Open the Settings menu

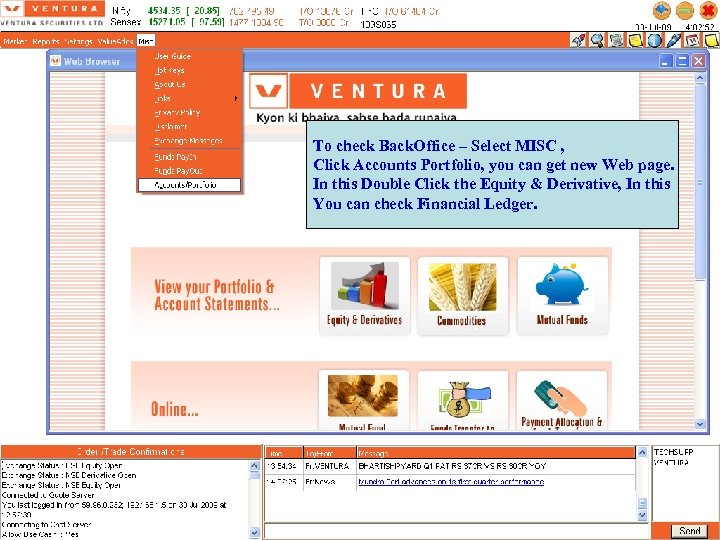click(x=79, y=41)
